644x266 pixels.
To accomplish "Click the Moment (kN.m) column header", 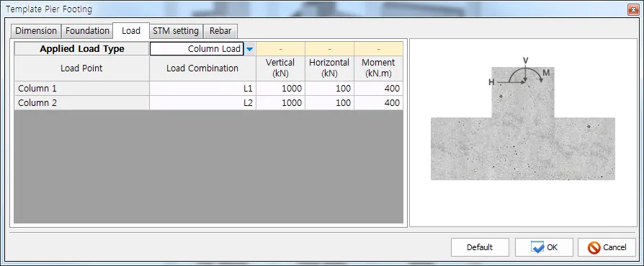I will tap(378, 68).
